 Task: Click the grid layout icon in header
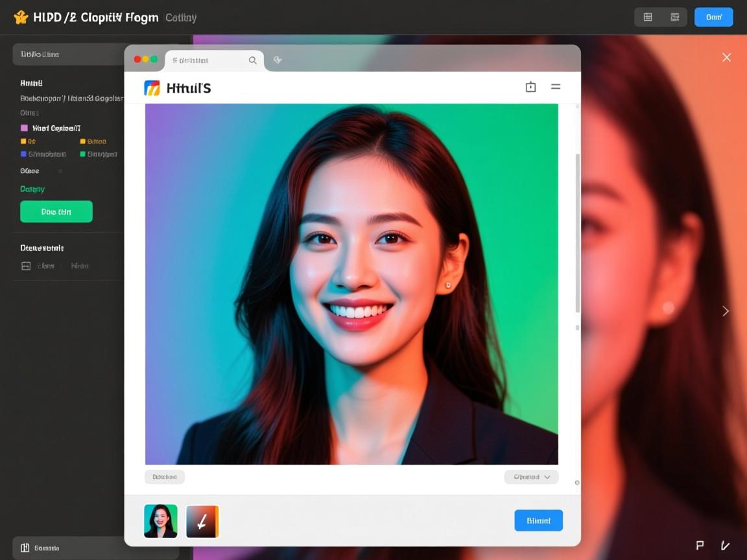click(x=647, y=17)
